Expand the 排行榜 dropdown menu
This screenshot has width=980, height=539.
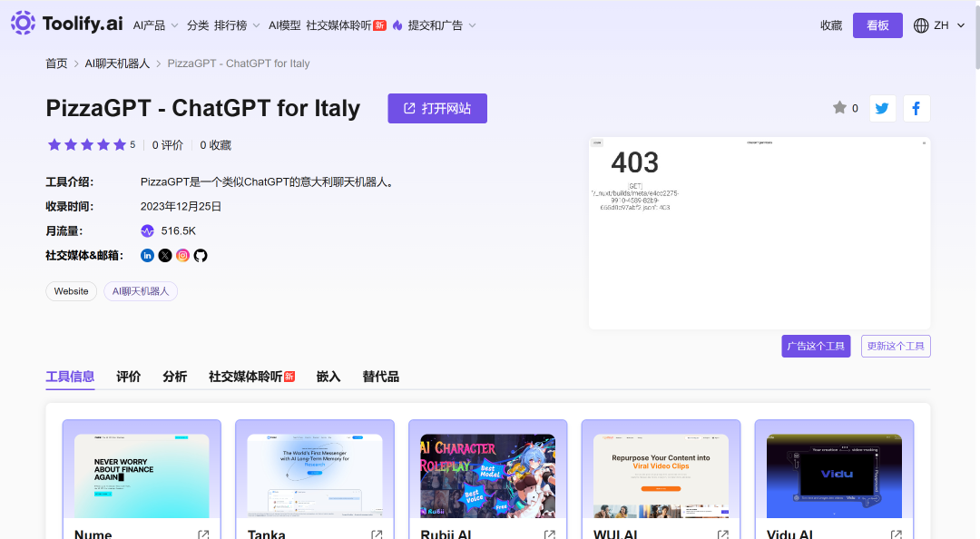tap(237, 25)
